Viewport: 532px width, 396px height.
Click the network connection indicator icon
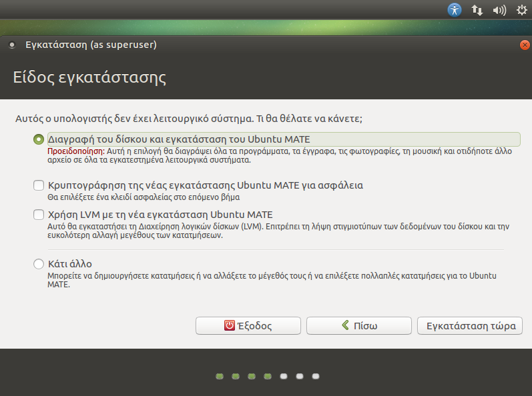click(x=477, y=10)
